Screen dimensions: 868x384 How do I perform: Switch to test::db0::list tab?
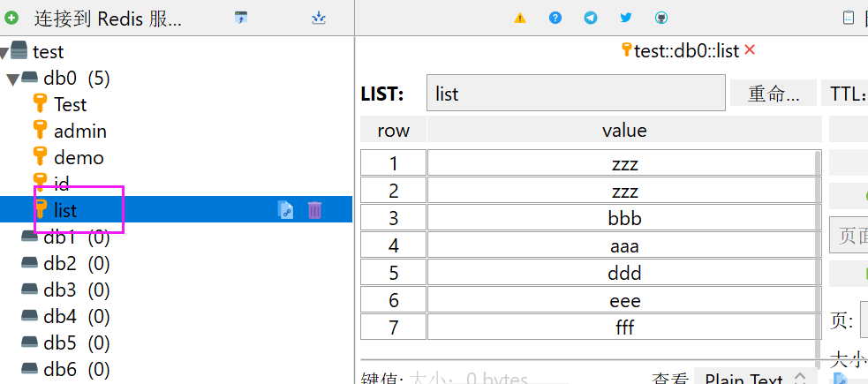(x=686, y=51)
